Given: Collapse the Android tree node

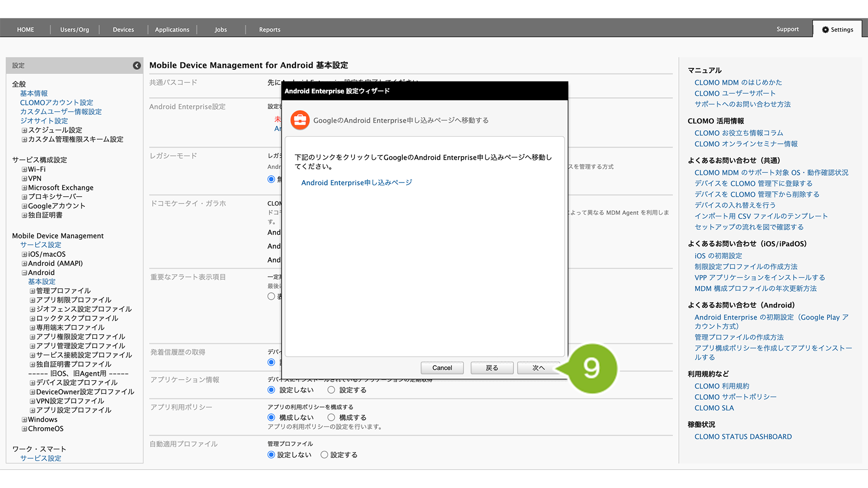Looking at the screenshot, I should pyautogui.click(x=24, y=273).
